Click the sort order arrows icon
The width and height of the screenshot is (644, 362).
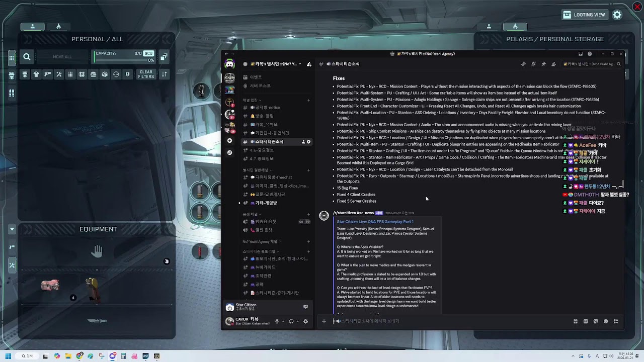click(x=164, y=74)
